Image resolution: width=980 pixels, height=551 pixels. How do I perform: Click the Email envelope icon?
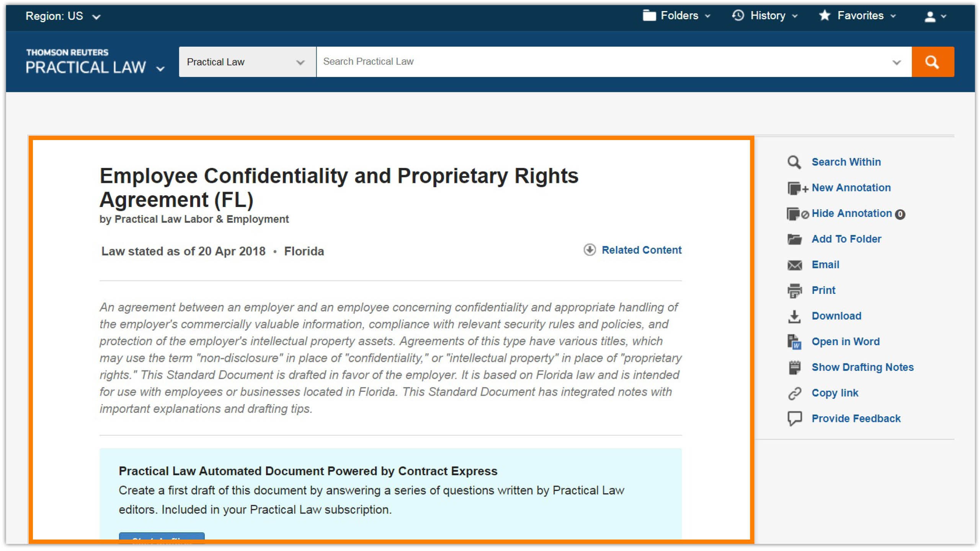(794, 265)
